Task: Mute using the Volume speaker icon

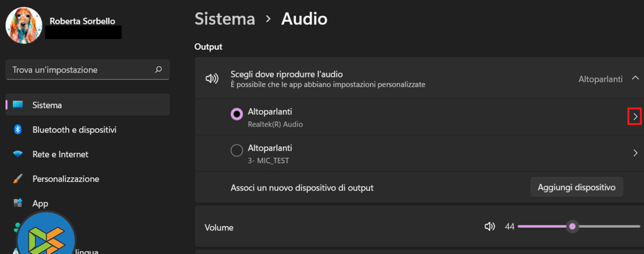Action: click(489, 227)
